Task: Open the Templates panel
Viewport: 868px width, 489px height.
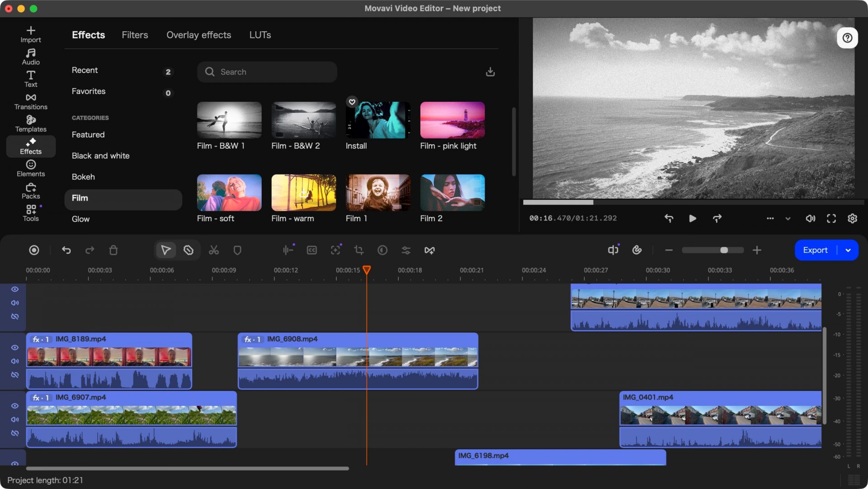Action: click(31, 123)
